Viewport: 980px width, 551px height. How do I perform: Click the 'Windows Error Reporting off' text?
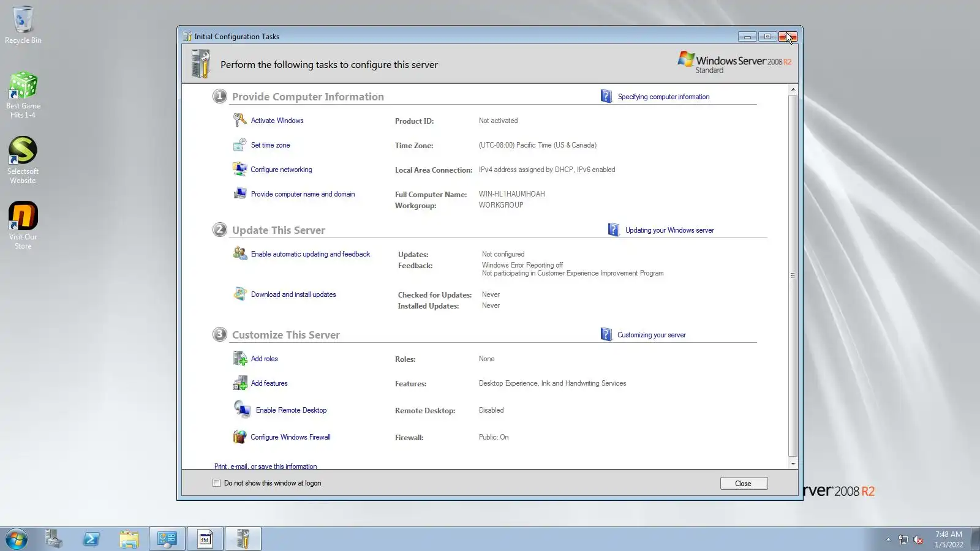(x=522, y=265)
